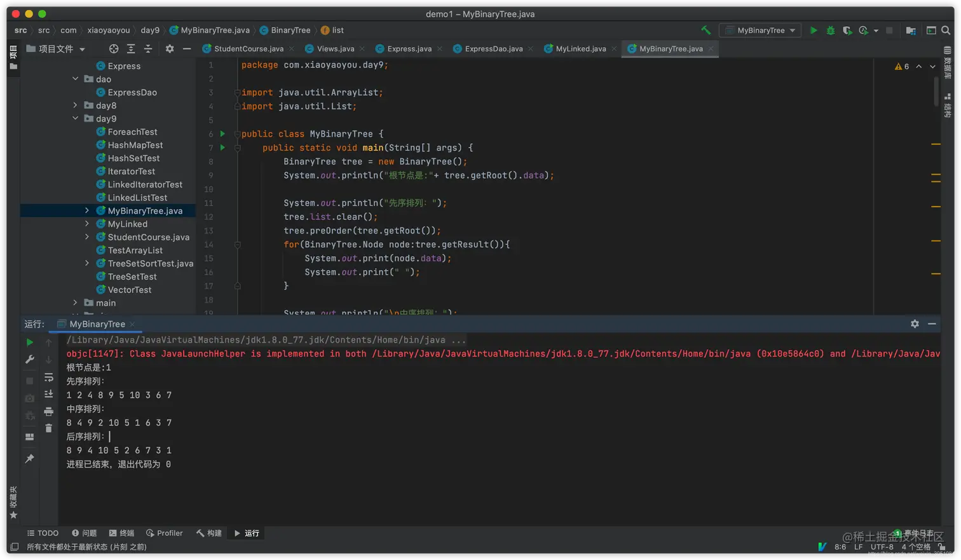
Task: Open the Project panel gear settings
Action: pos(170,48)
